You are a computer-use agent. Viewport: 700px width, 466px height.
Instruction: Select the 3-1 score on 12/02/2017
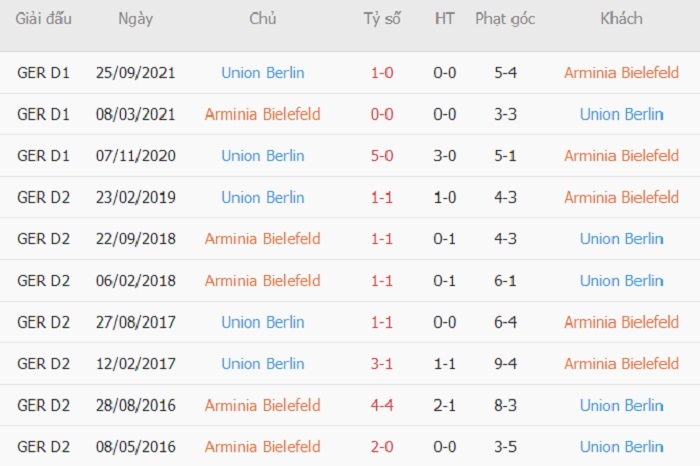point(382,364)
